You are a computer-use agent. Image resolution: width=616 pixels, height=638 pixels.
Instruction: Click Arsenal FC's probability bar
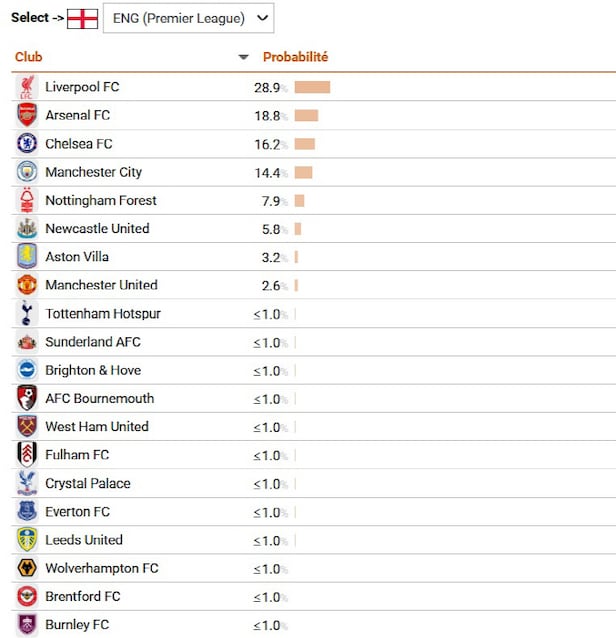(306, 115)
